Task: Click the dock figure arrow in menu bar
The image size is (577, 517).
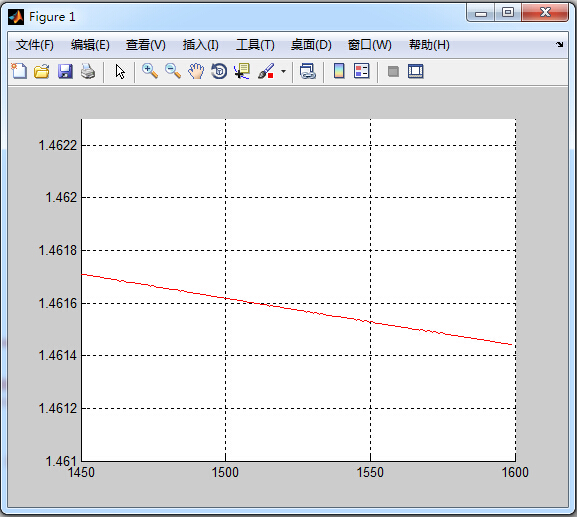Action: 559,45
